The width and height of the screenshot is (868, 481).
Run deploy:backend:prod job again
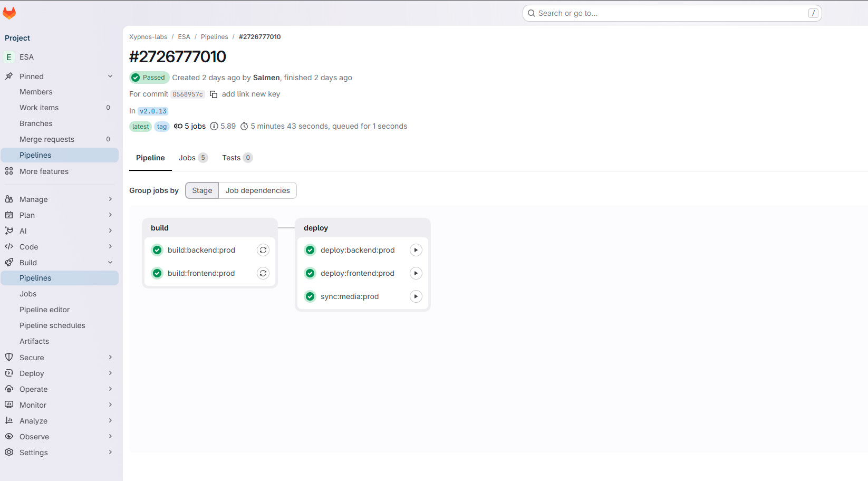click(416, 250)
